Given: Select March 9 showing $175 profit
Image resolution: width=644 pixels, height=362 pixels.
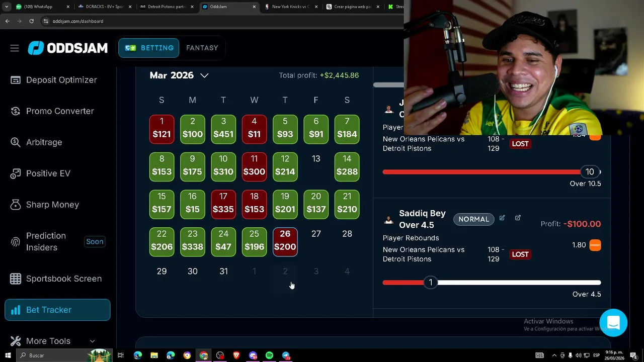Looking at the screenshot, I should pyautogui.click(x=192, y=166).
